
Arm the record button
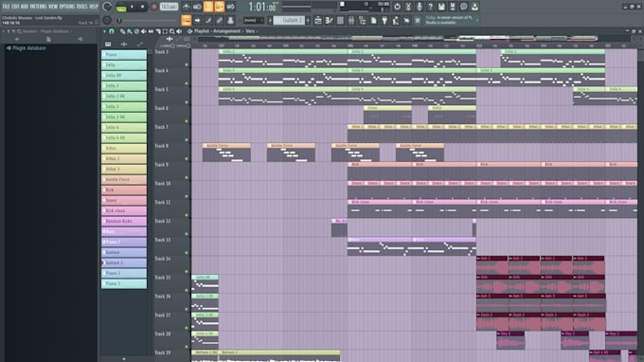point(154,7)
